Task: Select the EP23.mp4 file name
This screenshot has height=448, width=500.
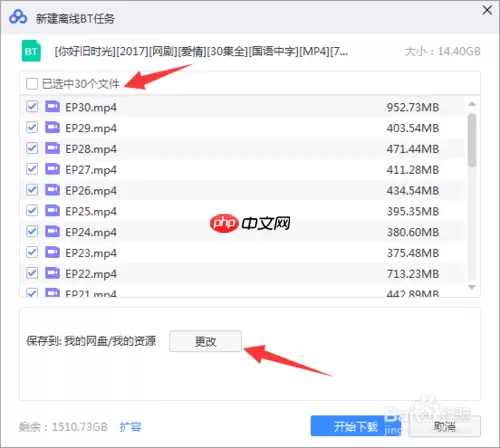Action: pos(91,253)
